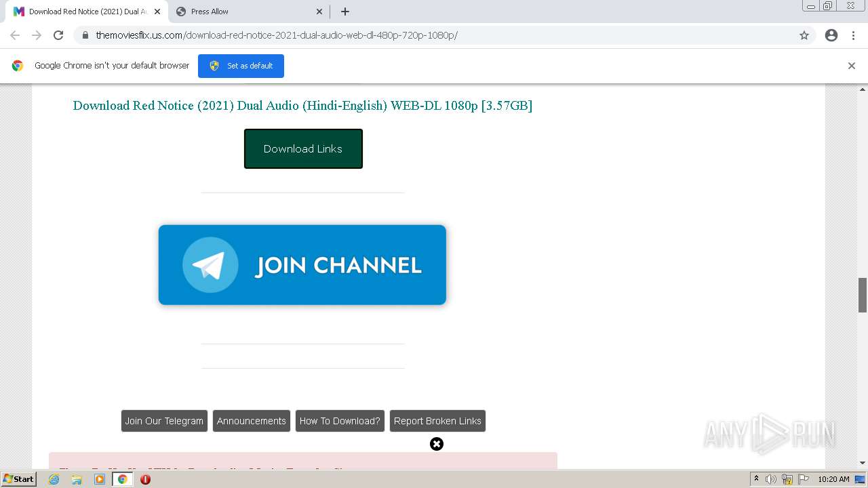Set Chrome as default browser
868x488 pixels.
click(241, 66)
